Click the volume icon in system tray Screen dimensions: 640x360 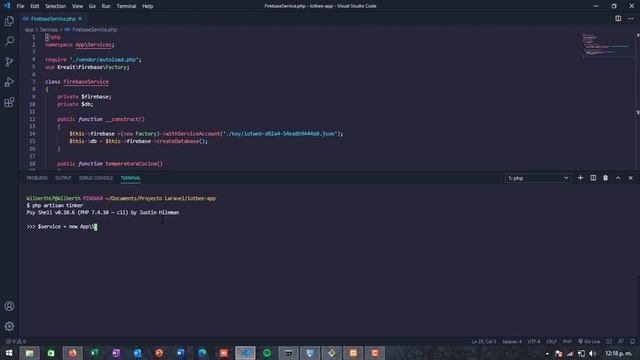[593, 353]
